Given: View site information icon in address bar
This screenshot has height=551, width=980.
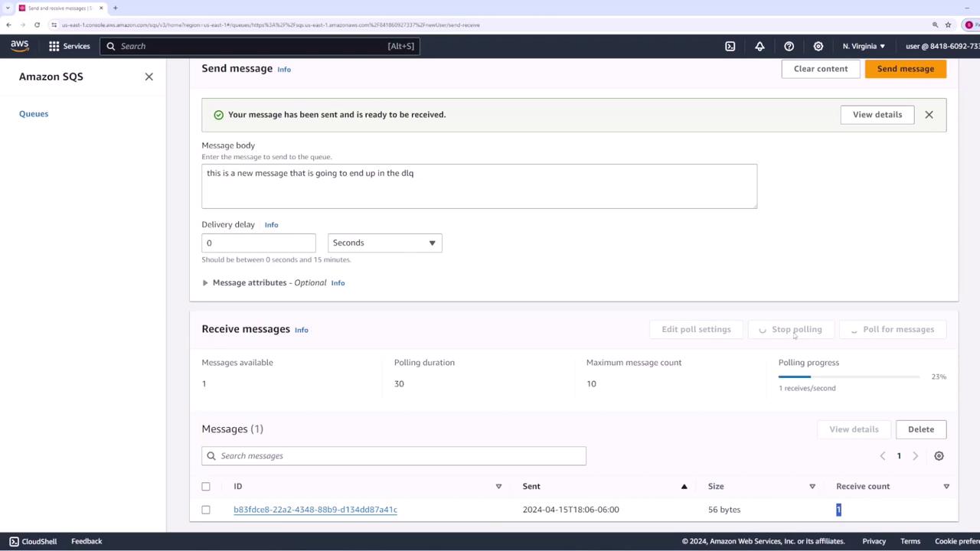Looking at the screenshot, I should point(54,24).
